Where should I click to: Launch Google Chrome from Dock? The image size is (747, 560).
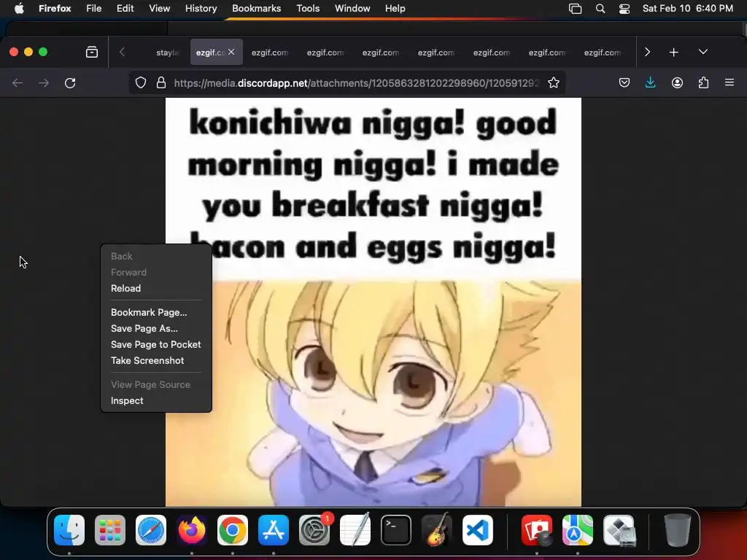point(233,530)
